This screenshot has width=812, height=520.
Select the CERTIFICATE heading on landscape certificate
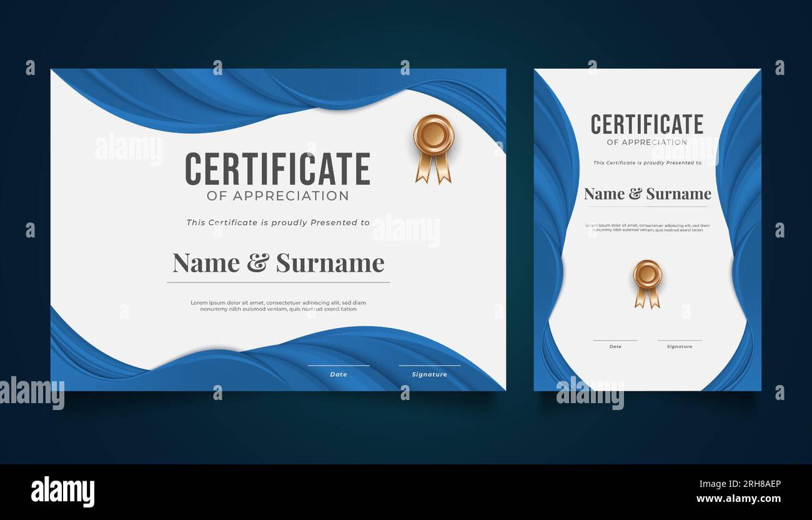[277, 169]
